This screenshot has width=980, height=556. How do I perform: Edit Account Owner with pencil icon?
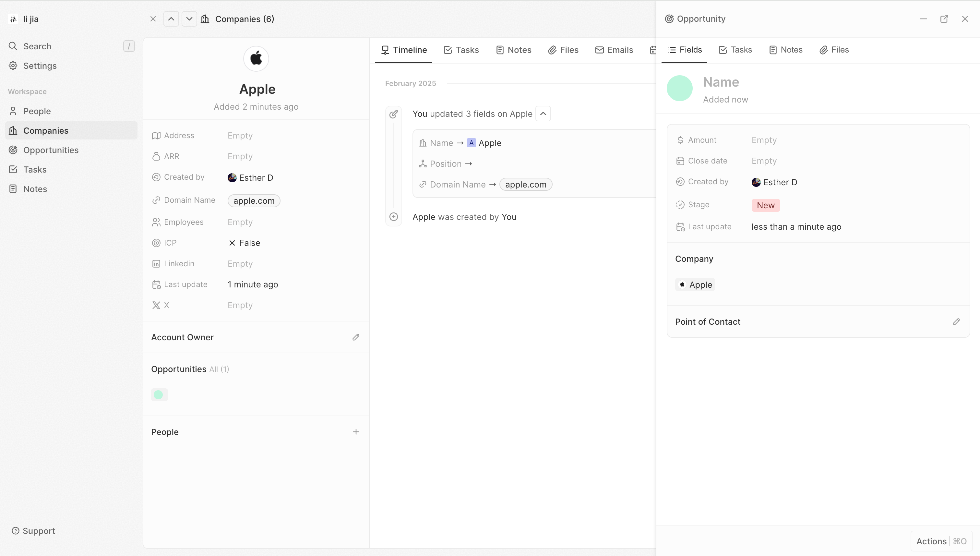[x=356, y=337]
